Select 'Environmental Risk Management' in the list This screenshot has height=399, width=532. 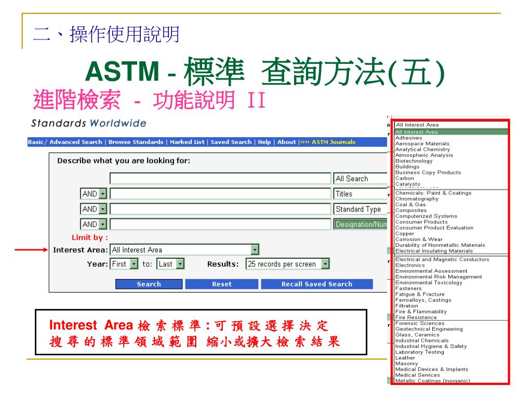(438, 277)
